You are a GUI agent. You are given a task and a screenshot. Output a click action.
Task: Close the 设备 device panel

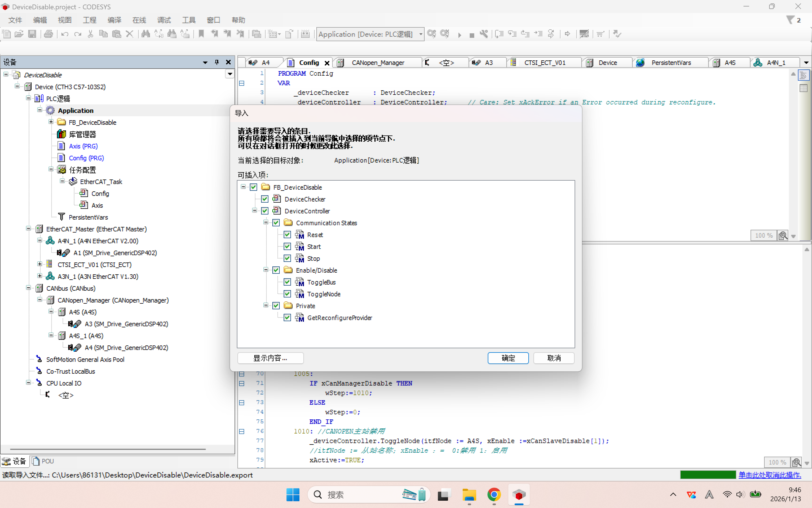click(x=228, y=62)
